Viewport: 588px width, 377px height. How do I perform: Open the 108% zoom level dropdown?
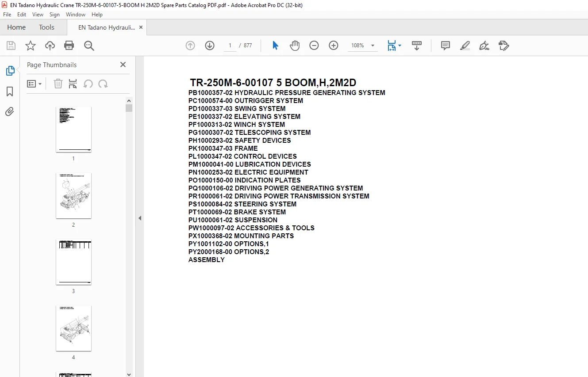point(363,46)
